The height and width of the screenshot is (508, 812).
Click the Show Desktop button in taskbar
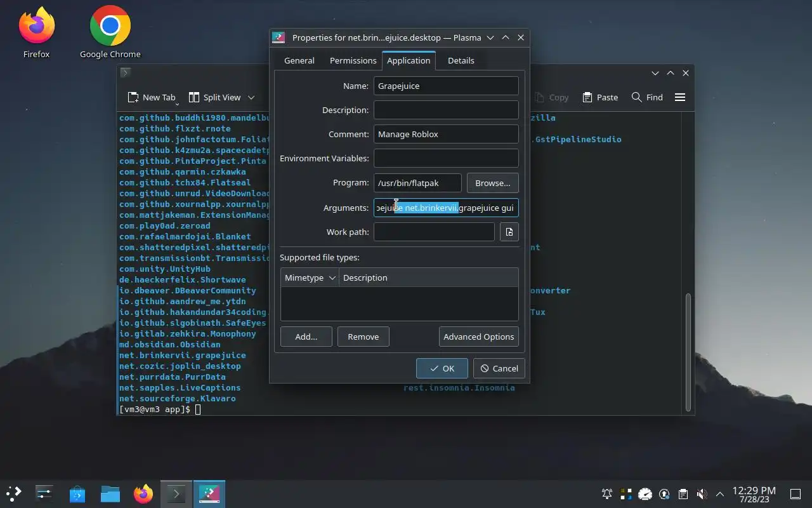tap(795, 494)
